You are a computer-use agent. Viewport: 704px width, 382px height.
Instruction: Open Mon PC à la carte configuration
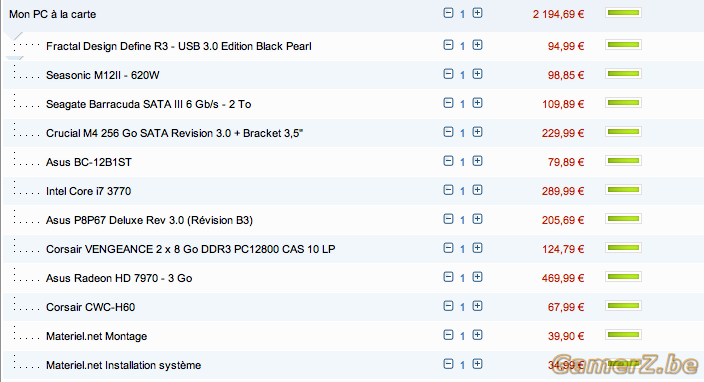pyautogui.click(x=53, y=14)
